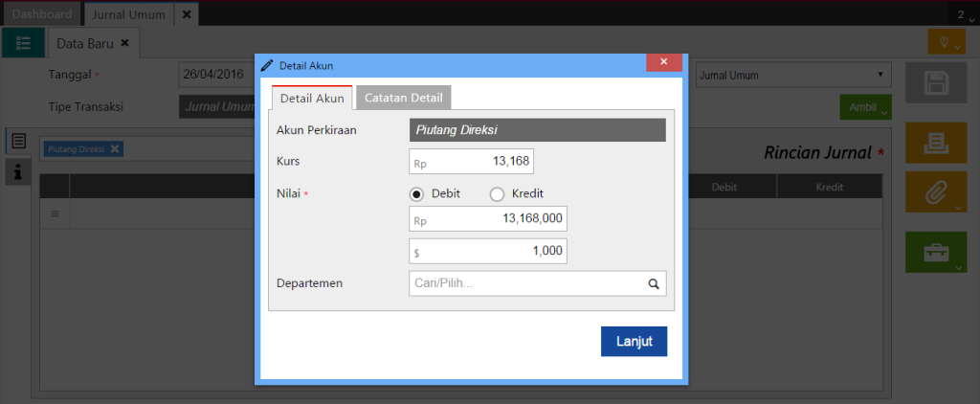Switch to the Dashboard tab
This screenshot has width=980, height=404.
pos(41,14)
